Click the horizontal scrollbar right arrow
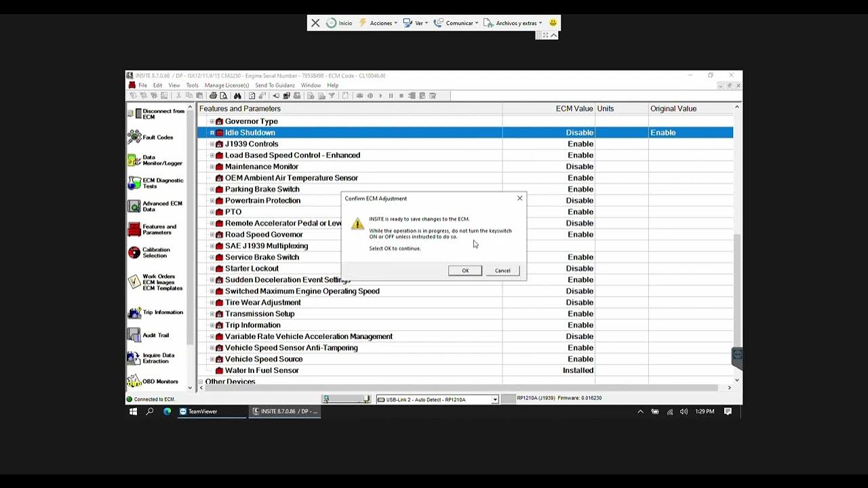The width and height of the screenshot is (868, 488). [x=729, y=388]
